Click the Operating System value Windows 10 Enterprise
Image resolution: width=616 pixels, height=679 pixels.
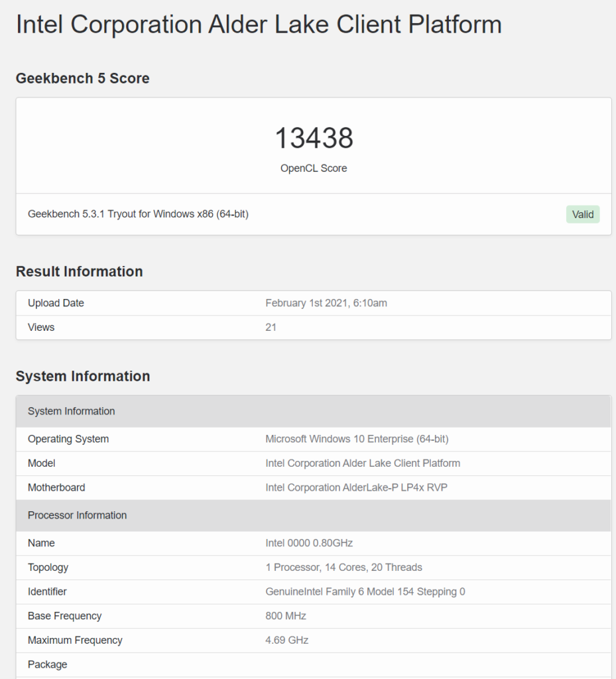tap(357, 439)
